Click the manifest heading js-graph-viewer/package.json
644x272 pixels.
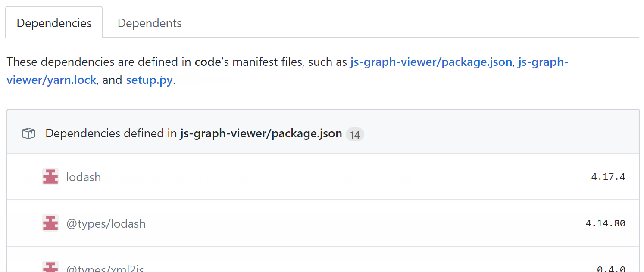coord(260,133)
